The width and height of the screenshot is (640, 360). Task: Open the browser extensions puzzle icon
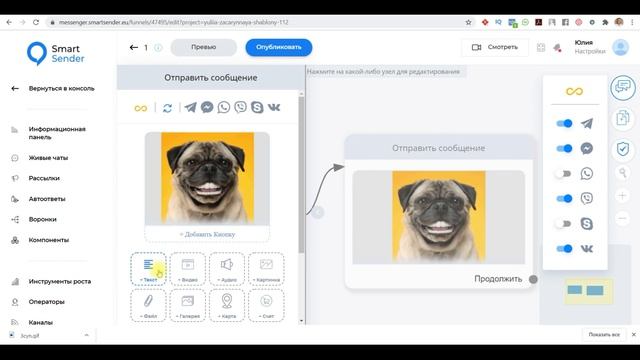click(x=605, y=22)
